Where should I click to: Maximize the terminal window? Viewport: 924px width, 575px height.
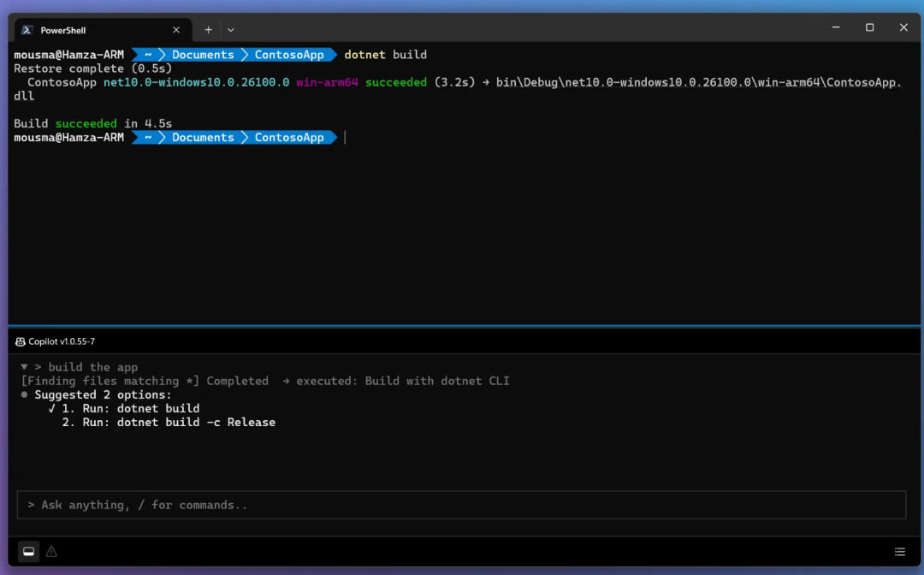click(870, 27)
